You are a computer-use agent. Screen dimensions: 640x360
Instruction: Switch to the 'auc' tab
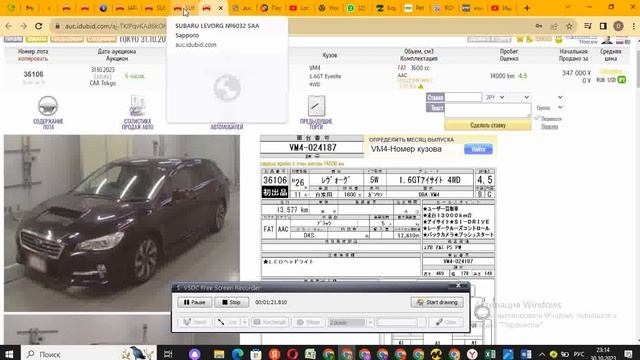[x=242, y=8]
